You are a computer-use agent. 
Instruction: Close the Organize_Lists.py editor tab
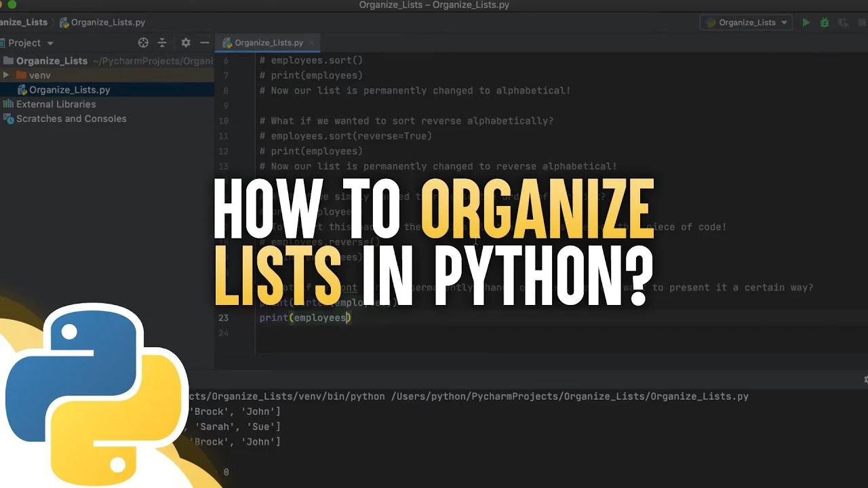(x=313, y=43)
